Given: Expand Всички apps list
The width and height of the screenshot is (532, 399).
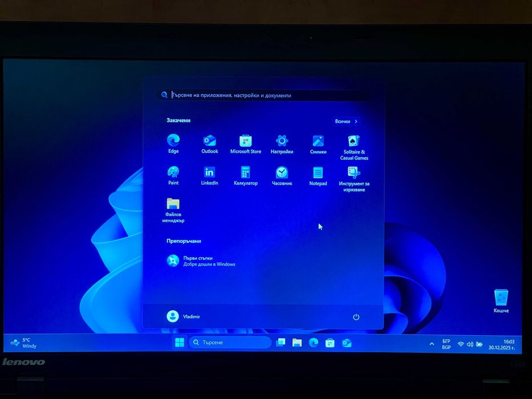Looking at the screenshot, I should point(346,121).
